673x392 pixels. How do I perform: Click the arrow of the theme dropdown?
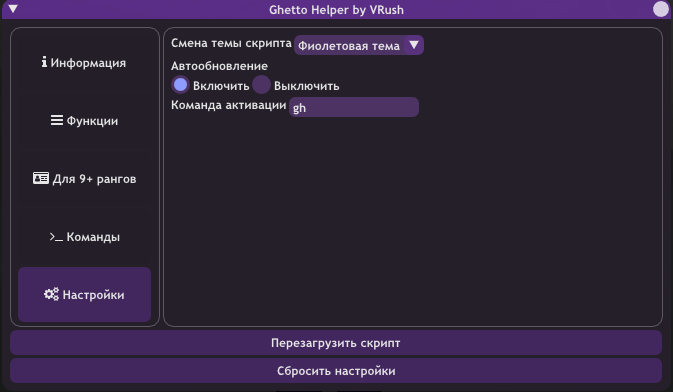click(414, 45)
